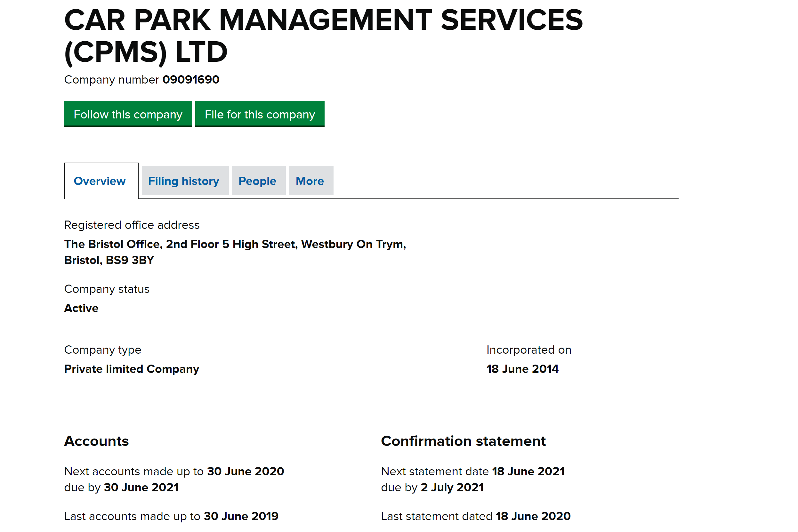The width and height of the screenshot is (798, 532).
Task: Click Next statement date 18 June 2021
Action: click(x=473, y=472)
